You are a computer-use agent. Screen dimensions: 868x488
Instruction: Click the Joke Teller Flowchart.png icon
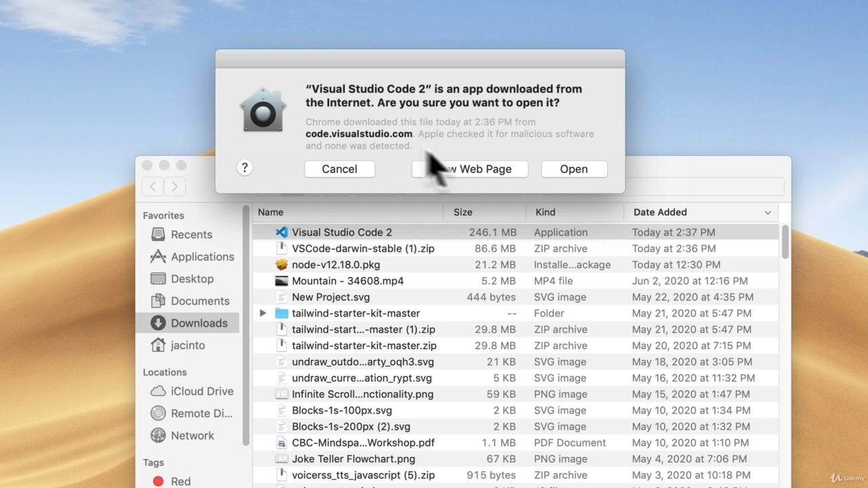pyautogui.click(x=281, y=459)
